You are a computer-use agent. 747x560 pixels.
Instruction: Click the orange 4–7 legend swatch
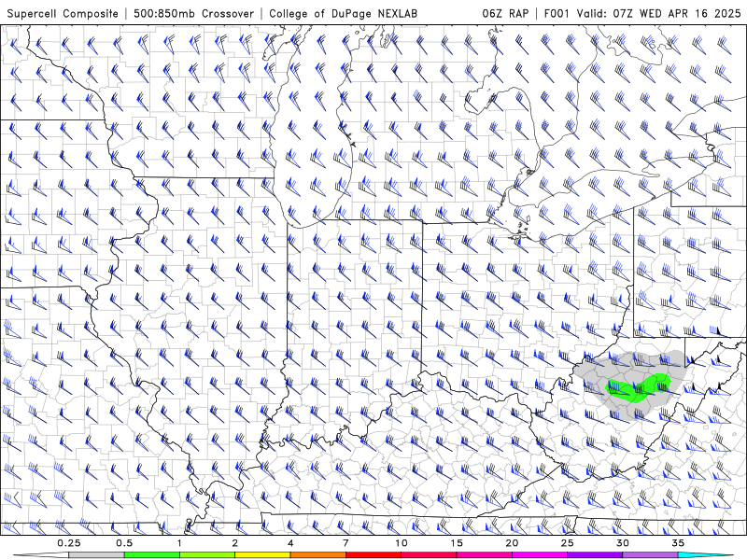pyautogui.click(x=317, y=555)
